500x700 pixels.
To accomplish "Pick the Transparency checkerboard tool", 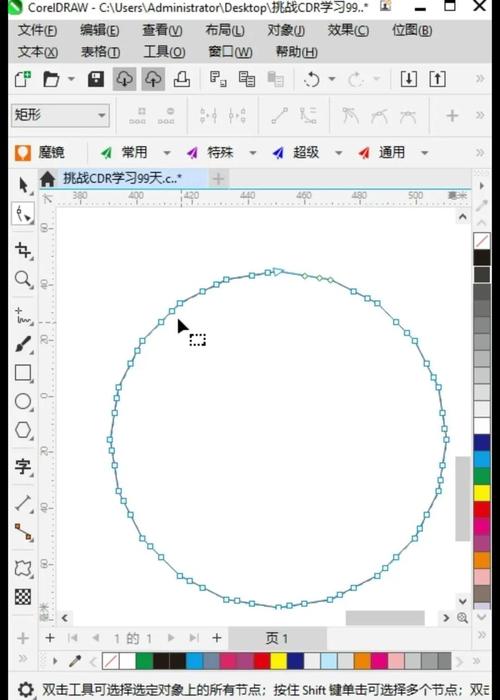I will point(23,597).
